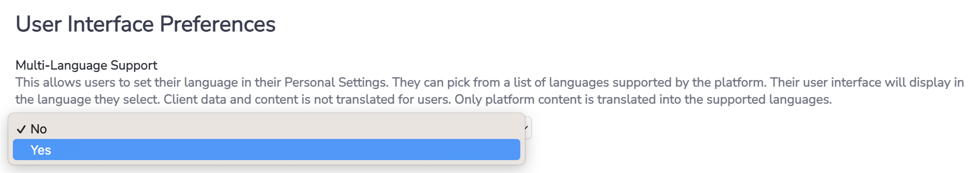Click the Multi-Language Support label
Screen dimensions: 980x173
click(86, 65)
